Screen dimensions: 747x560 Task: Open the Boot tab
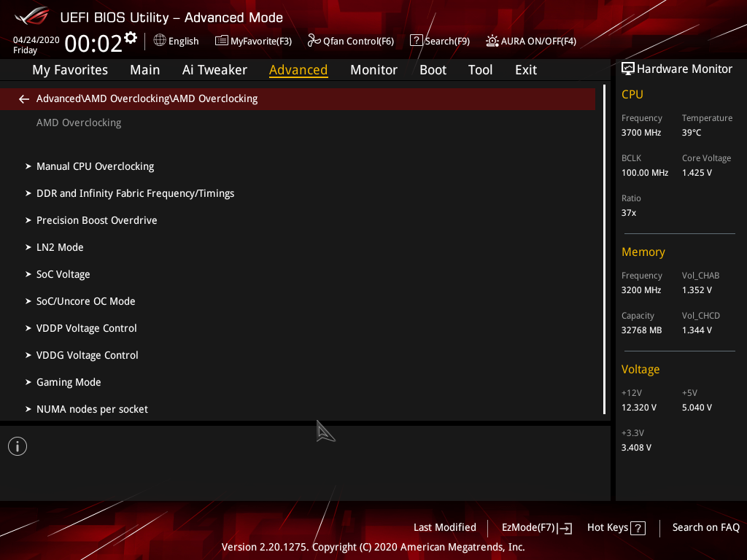click(433, 70)
